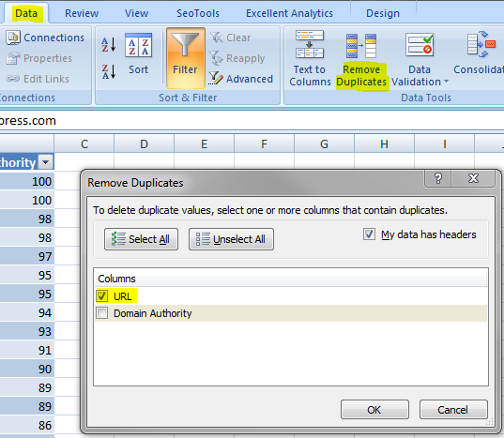Click the Select All button

(141, 239)
